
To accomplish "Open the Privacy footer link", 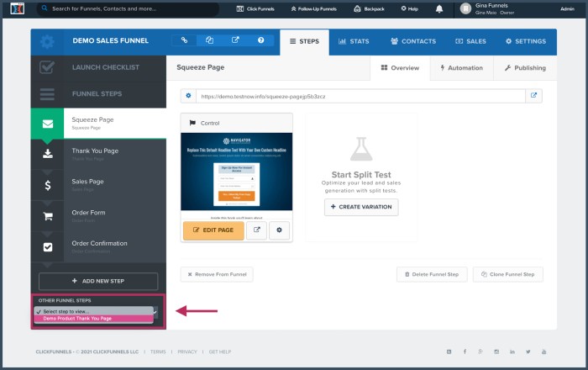I will pyautogui.click(x=187, y=352).
